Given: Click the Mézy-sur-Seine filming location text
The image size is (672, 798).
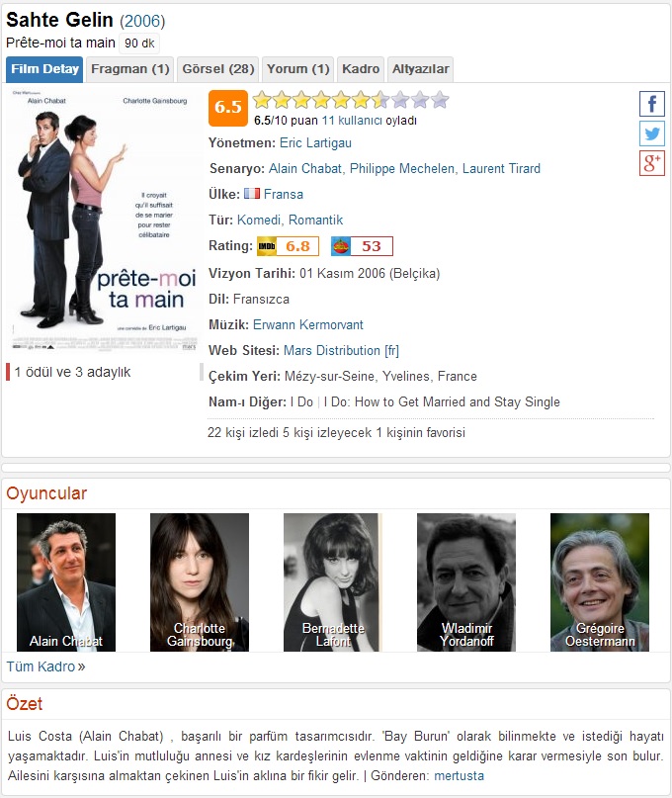Looking at the screenshot, I should [x=380, y=376].
